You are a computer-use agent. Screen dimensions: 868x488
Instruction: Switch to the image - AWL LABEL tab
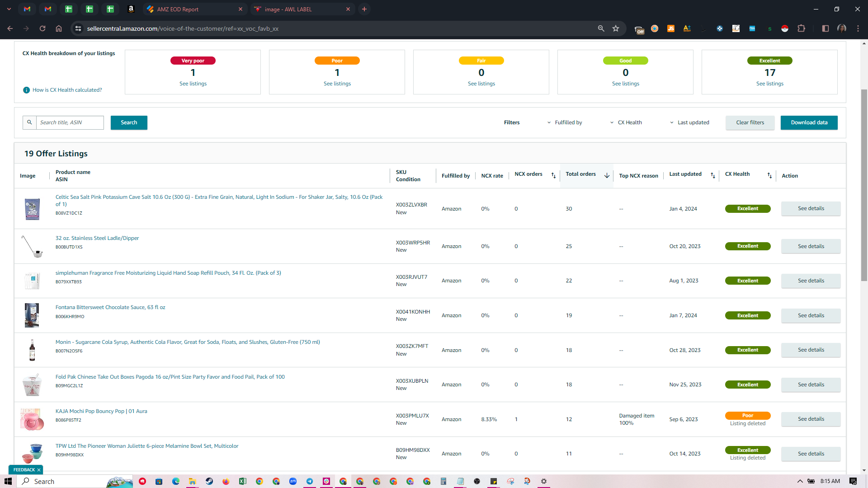click(302, 9)
